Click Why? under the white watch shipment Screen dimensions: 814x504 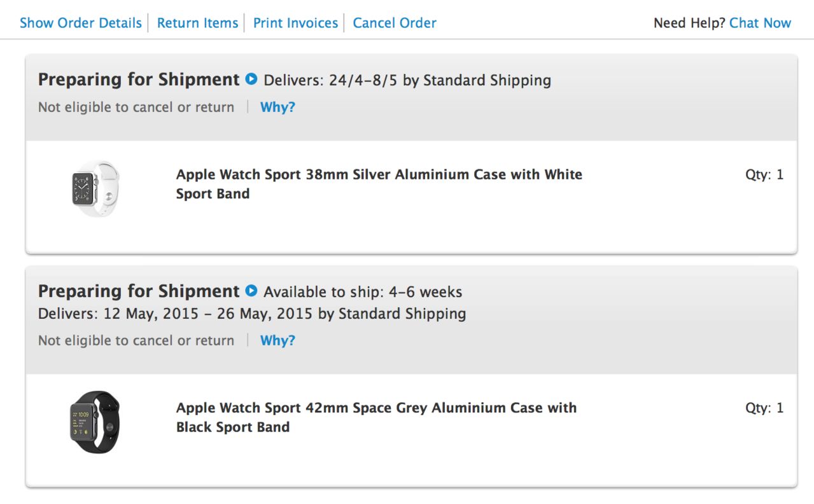point(277,107)
